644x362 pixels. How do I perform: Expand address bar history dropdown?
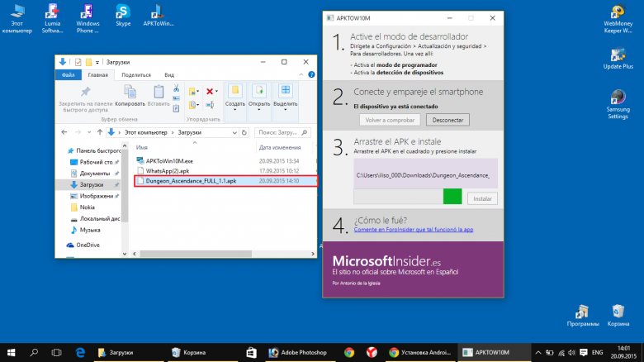click(x=234, y=132)
